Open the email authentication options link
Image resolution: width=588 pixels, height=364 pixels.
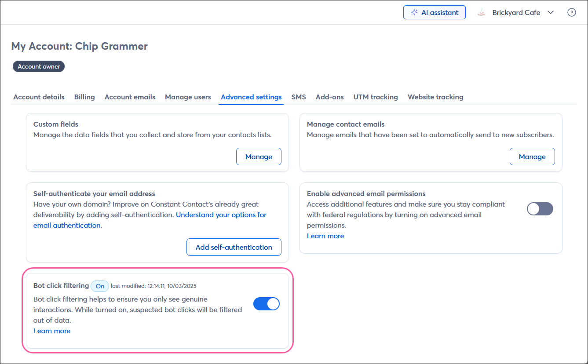221,215
